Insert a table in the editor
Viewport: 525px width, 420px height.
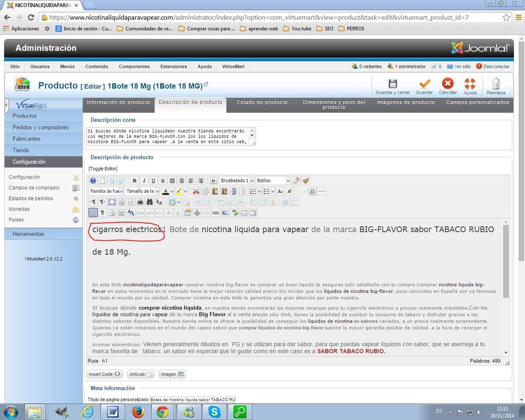172,202
